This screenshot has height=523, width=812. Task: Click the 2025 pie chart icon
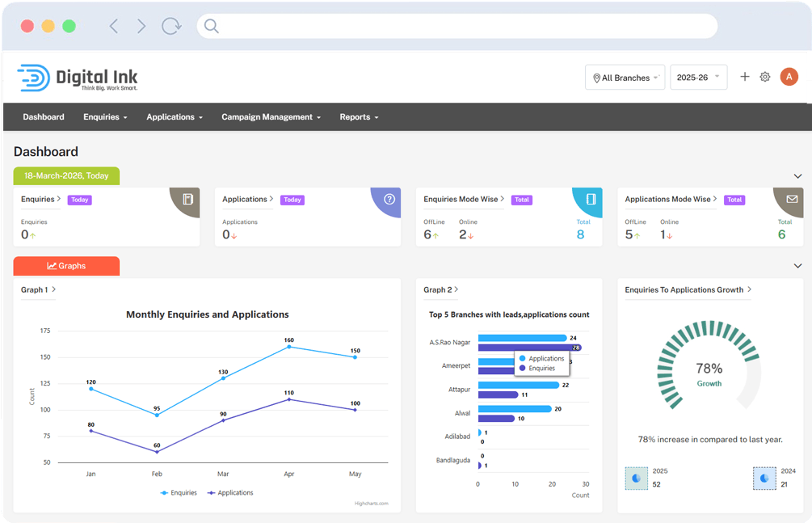tap(636, 478)
